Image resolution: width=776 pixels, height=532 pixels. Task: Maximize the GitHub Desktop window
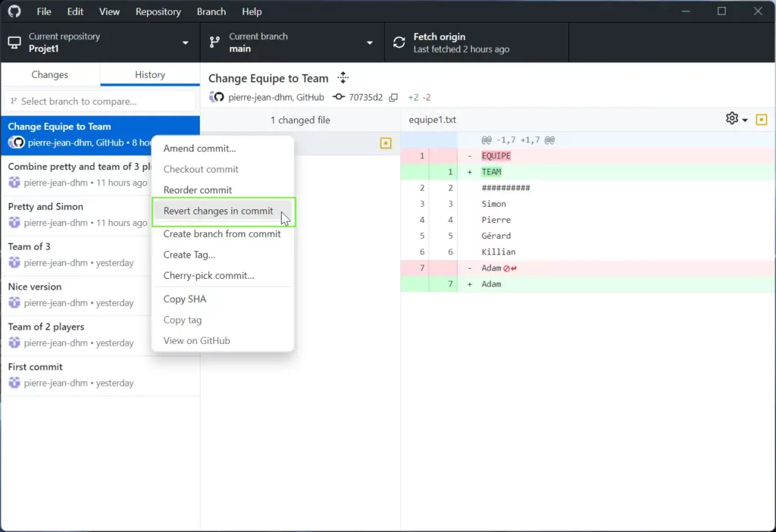(x=721, y=11)
